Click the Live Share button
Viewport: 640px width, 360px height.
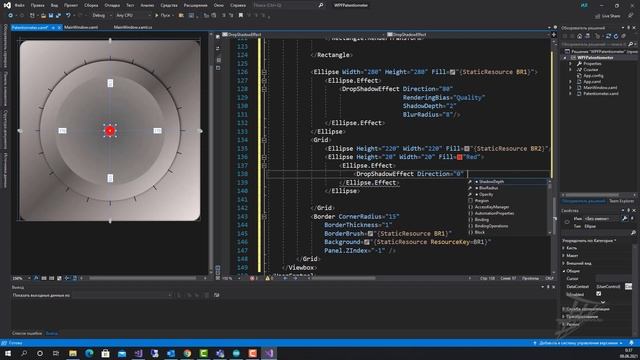[x=608, y=16]
